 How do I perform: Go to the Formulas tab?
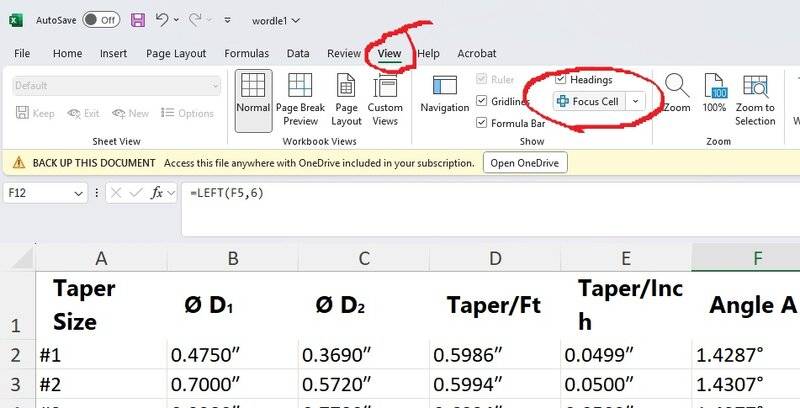[246, 54]
